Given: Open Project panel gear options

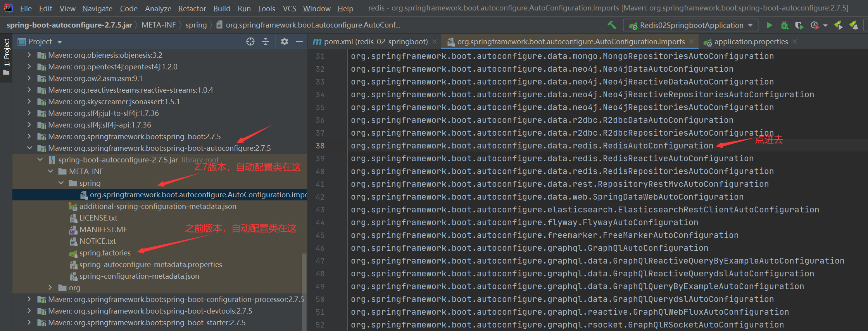Looking at the screenshot, I should point(285,41).
